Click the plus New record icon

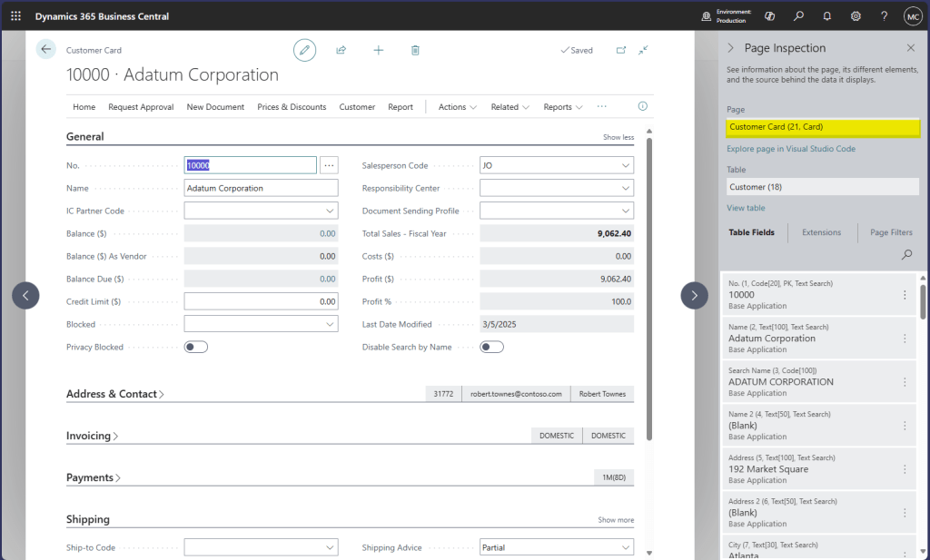coord(379,50)
